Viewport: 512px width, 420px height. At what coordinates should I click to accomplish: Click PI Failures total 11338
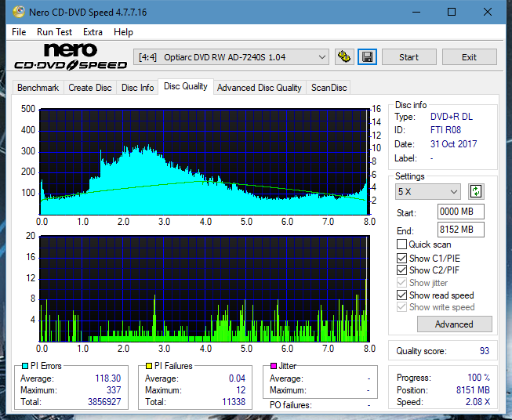point(234,402)
